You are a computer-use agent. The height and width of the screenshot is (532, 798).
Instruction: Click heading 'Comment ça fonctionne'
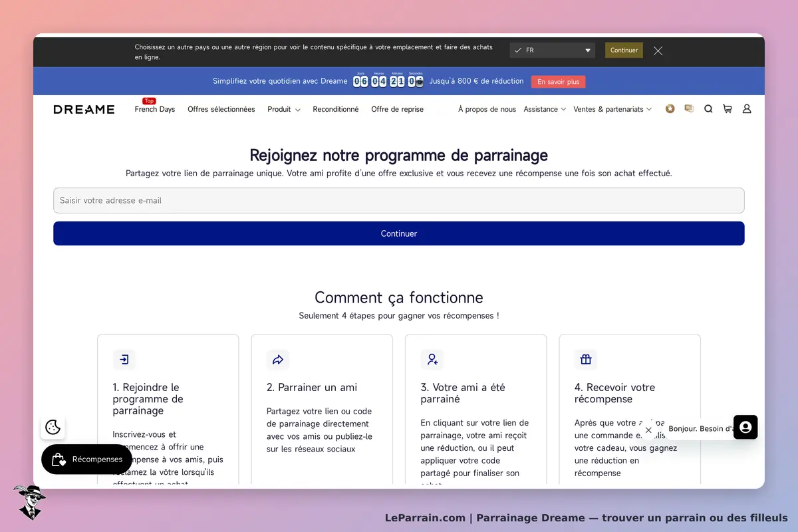click(x=399, y=297)
